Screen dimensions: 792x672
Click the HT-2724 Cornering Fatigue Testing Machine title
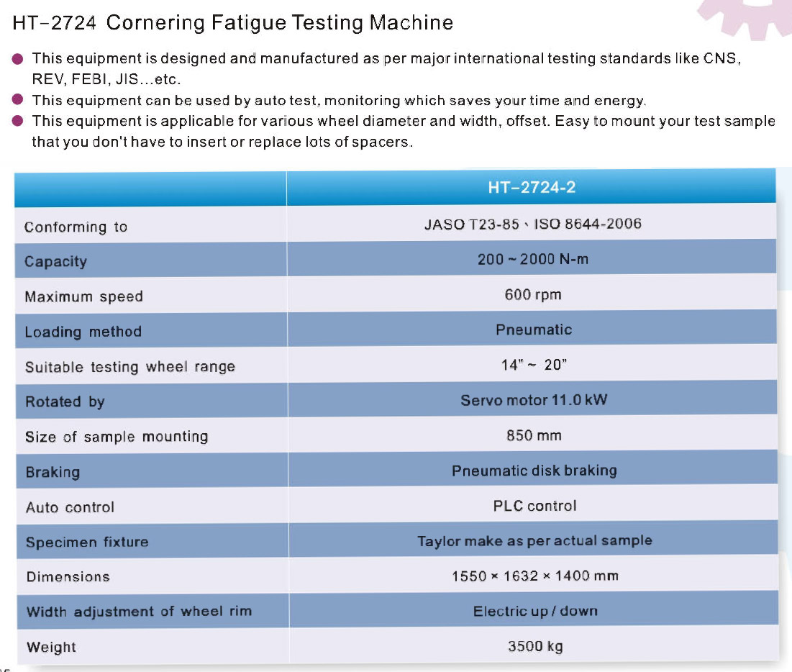click(x=233, y=23)
